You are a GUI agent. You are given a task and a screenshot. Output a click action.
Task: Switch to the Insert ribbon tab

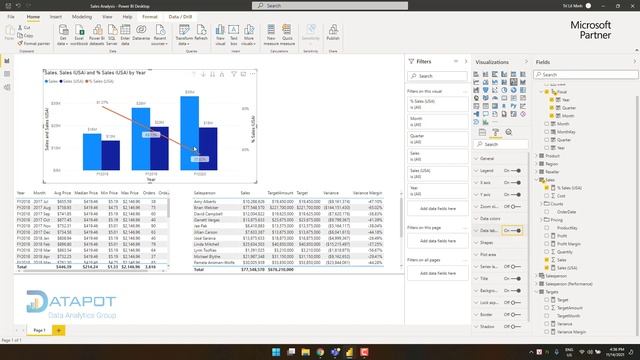click(56, 17)
